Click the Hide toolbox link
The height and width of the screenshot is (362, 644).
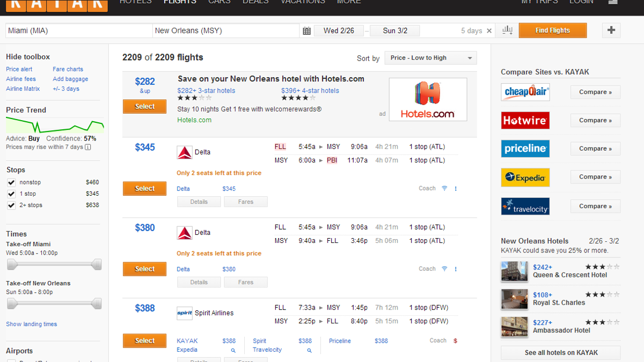pyautogui.click(x=28, y=57)
